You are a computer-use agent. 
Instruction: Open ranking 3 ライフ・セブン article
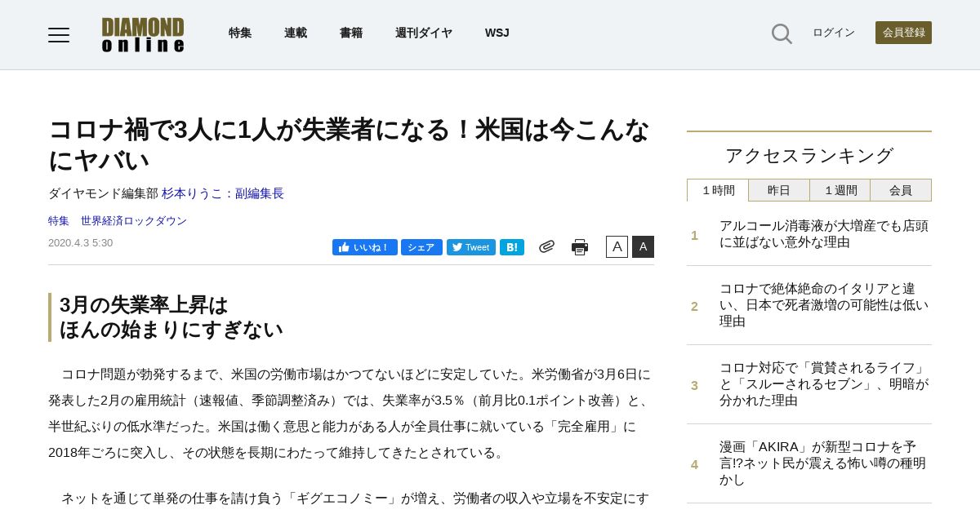[824, 384]
